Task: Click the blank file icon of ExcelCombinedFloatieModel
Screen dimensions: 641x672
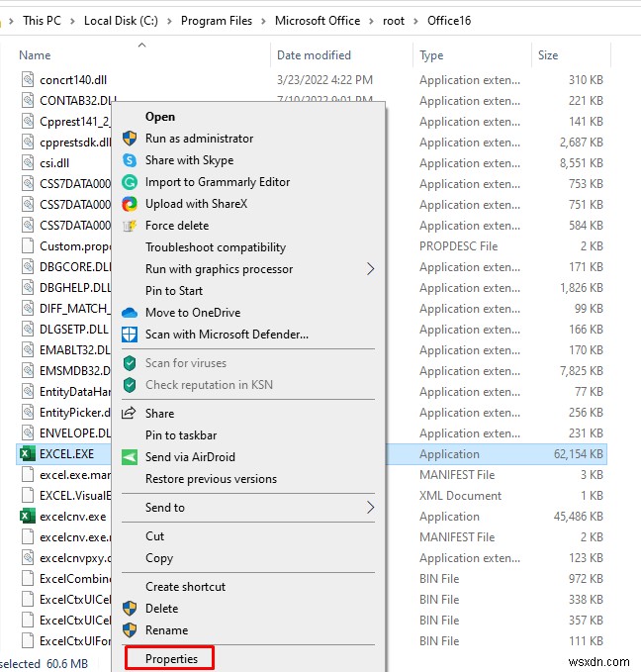Action: click(28, 579)
